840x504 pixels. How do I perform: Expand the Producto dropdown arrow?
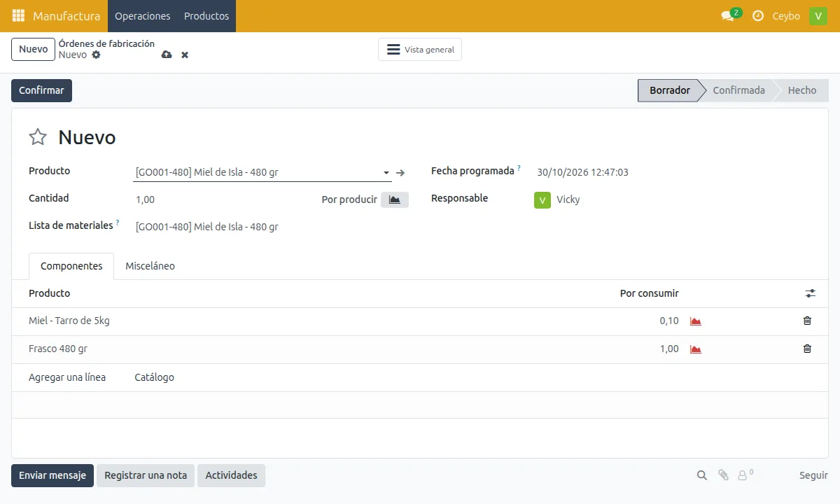pyautogui.click(x=386, y=173)
